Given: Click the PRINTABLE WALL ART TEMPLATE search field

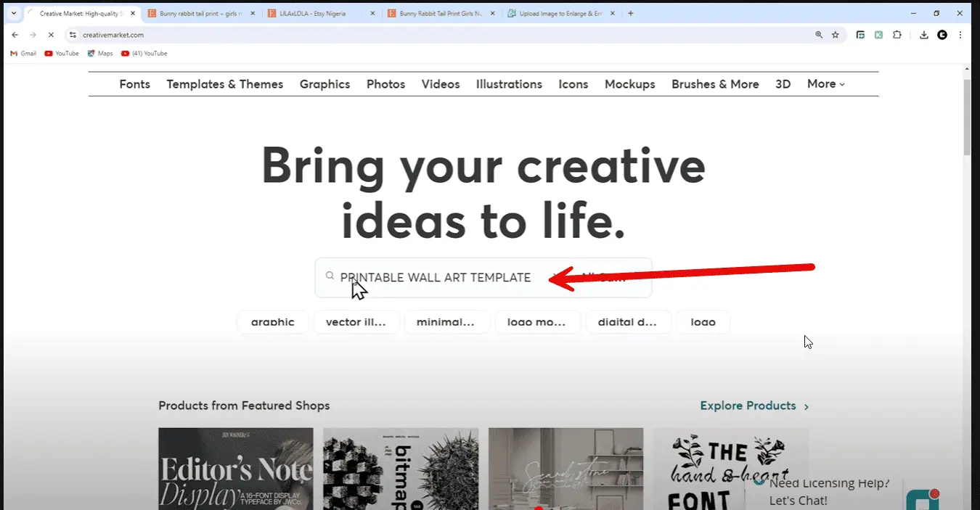Looking at the screenshot, I should point(436,277).
